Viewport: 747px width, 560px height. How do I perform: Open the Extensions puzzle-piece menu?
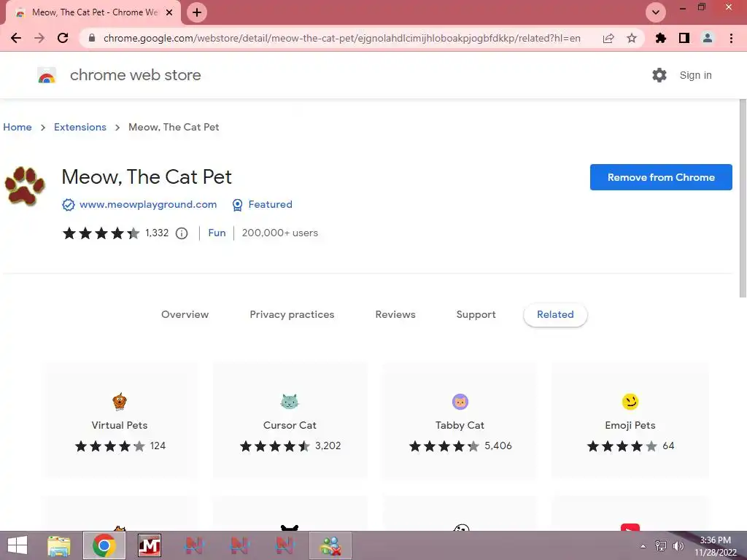661,38
